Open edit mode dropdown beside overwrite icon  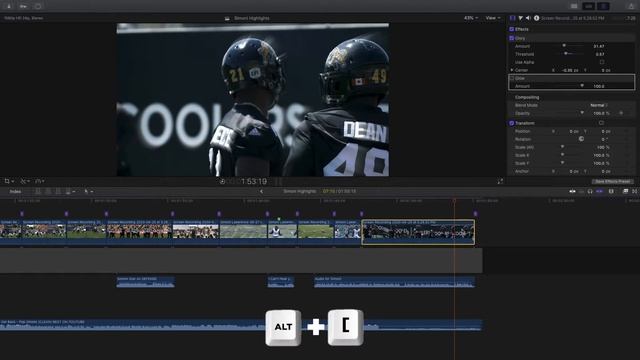(73, 192)
